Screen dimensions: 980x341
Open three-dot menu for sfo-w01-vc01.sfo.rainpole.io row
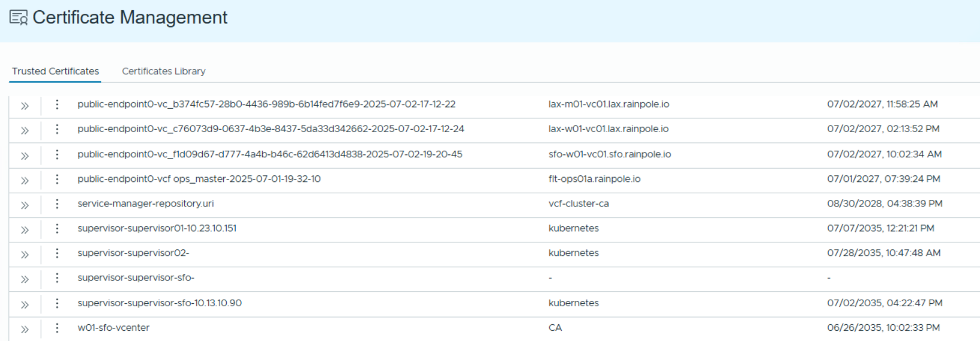coord(57,154)
